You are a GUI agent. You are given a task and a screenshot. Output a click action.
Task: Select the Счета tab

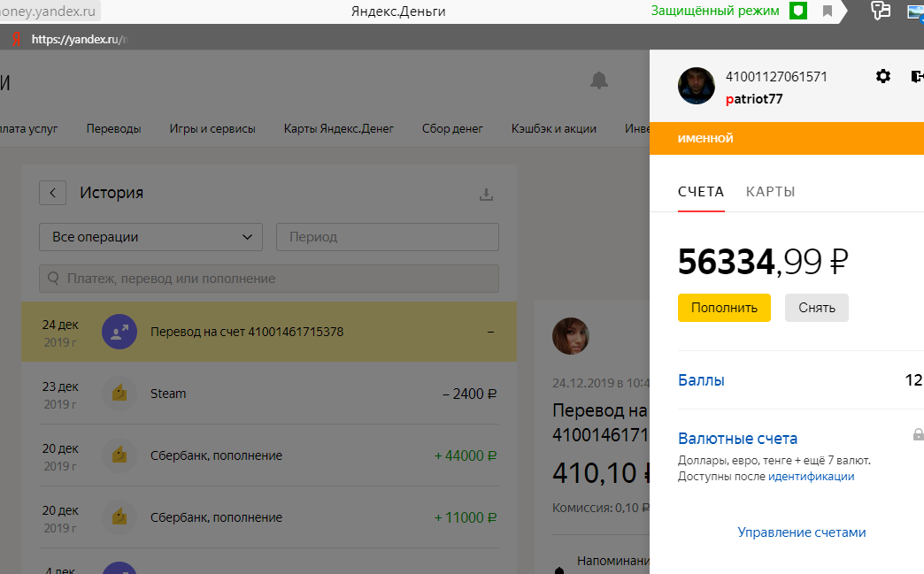coord(701,192)
